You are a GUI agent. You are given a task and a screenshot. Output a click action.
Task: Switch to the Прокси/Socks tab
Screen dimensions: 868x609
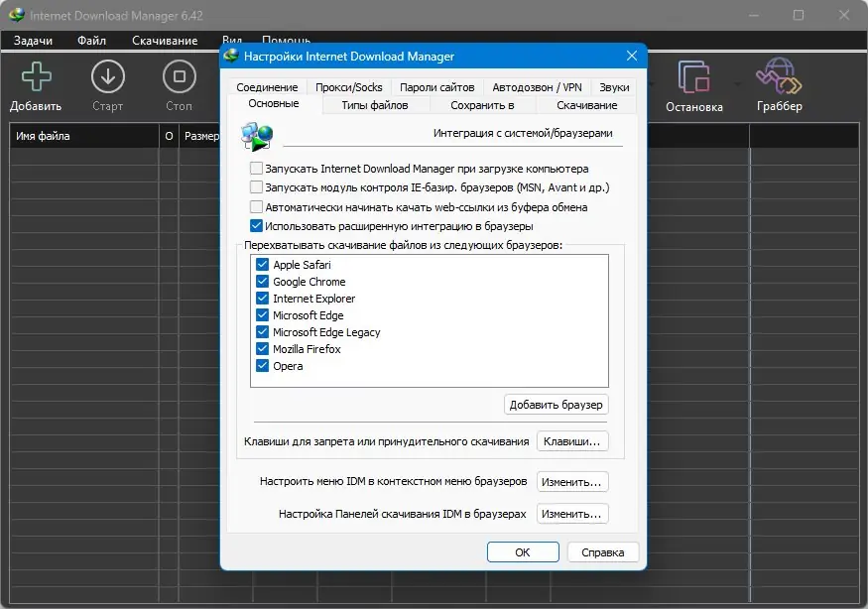click(x=349, y=87)
